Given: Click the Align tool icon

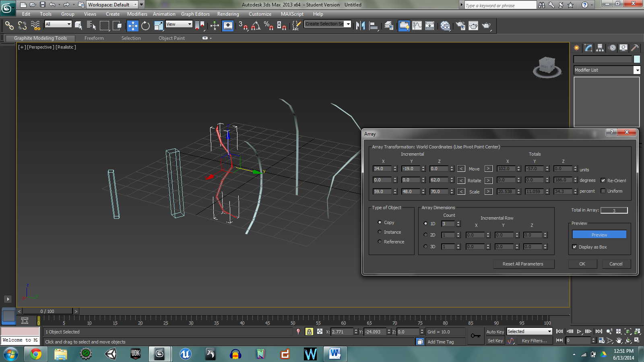Looking at the screenshot, I should pyautogui.click(x=374, y=26).
